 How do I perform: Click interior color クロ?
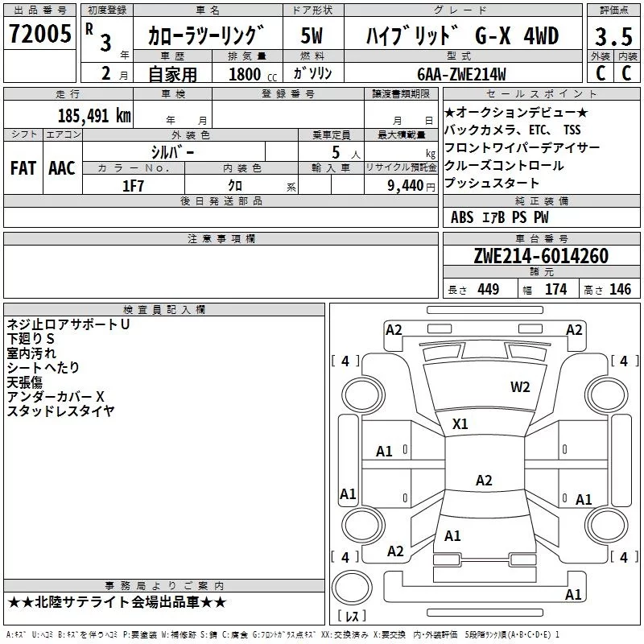pos(235,186)
